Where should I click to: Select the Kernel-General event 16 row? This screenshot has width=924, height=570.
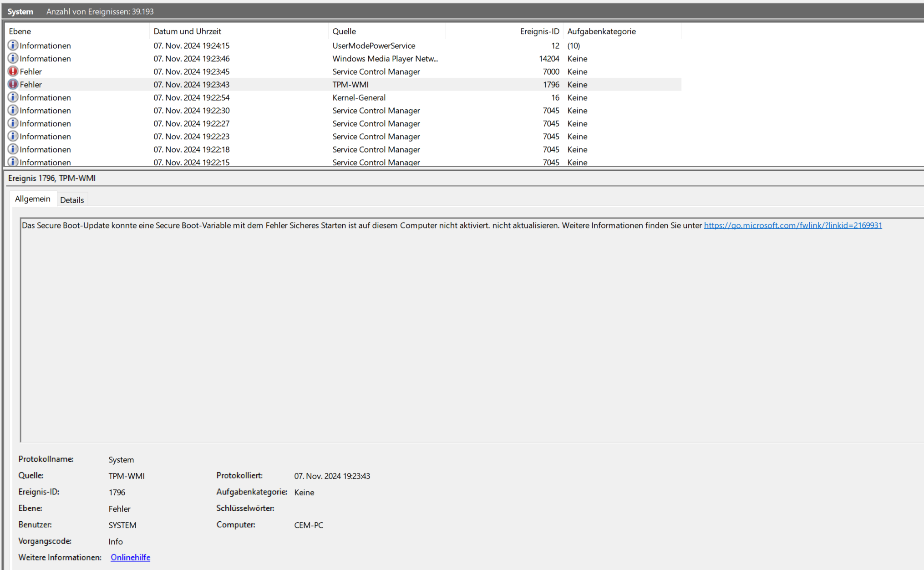[x=359, y=97]
